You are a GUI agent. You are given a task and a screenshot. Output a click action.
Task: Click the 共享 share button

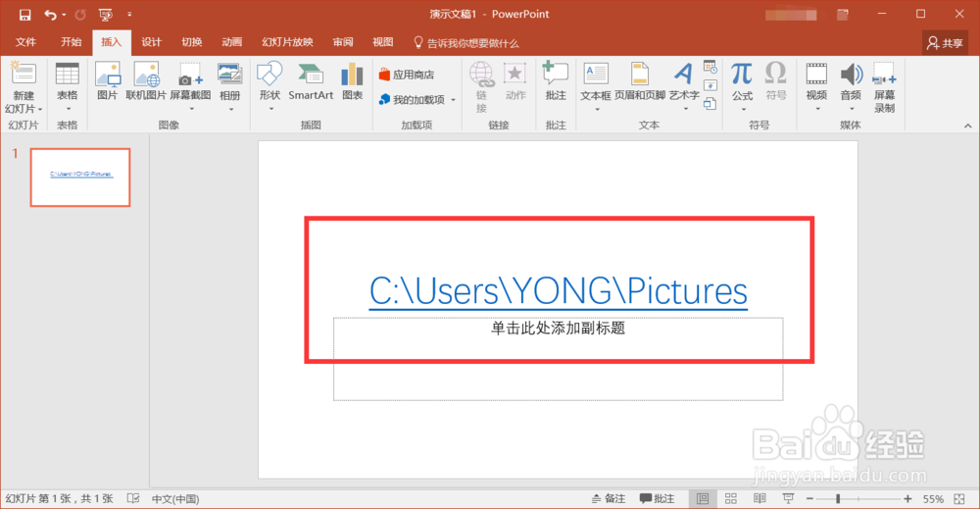click(945, 42)
